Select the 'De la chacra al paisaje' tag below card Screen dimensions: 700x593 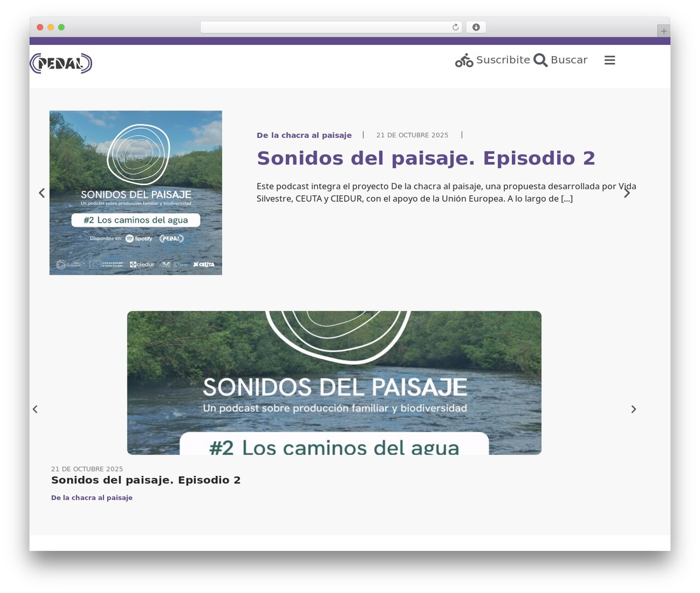(x=92, y=498)
